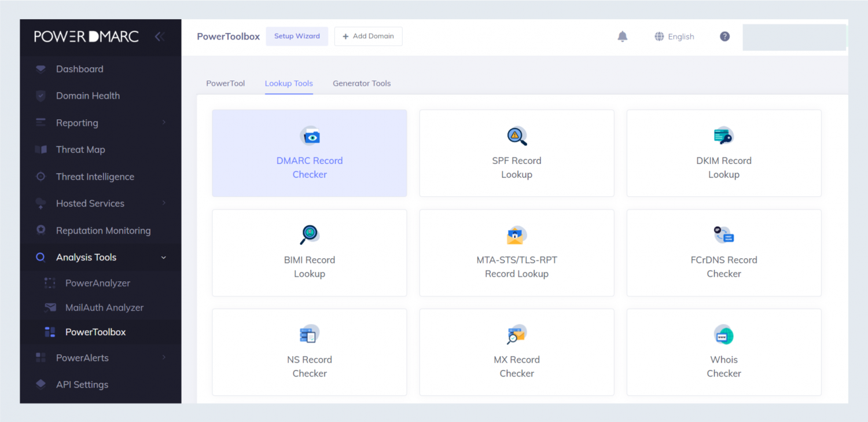Viewport: 868px width, 422px height.
Task: Select the MX Record Checker tool
Action: coord(517,352)
